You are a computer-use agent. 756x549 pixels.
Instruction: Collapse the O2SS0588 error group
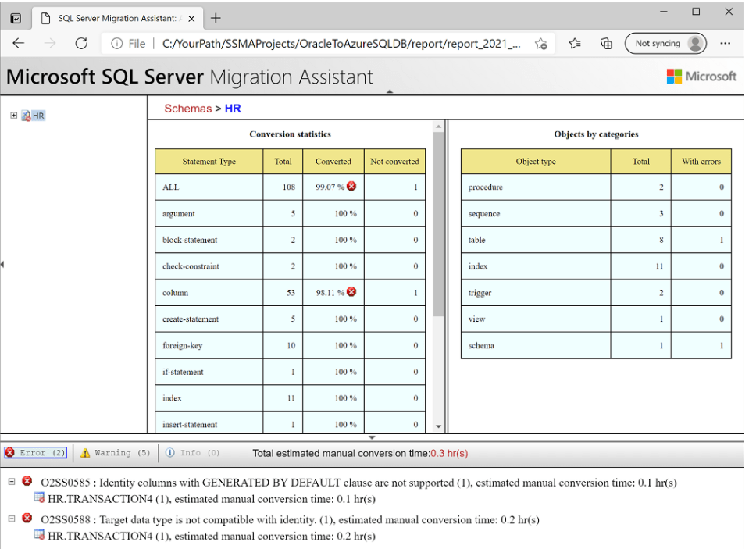coord(12,519)
